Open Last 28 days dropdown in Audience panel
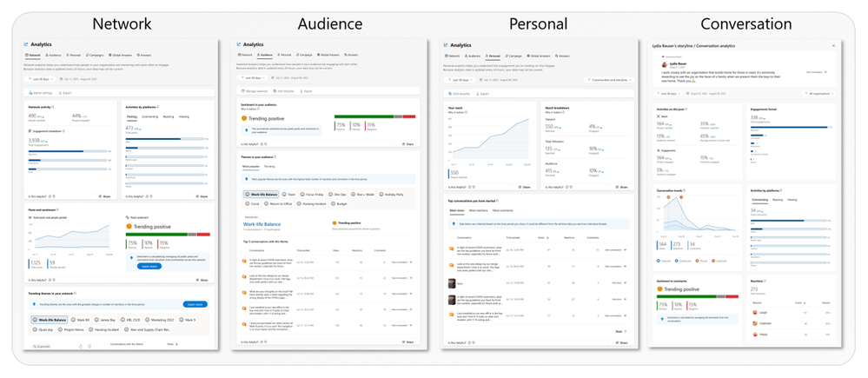 [253, 77]
